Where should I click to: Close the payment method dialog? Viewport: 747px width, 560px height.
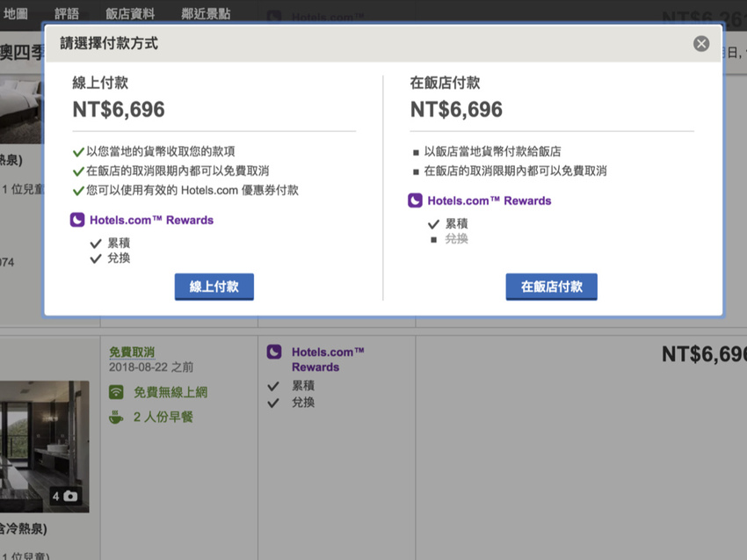pos(700,44)
